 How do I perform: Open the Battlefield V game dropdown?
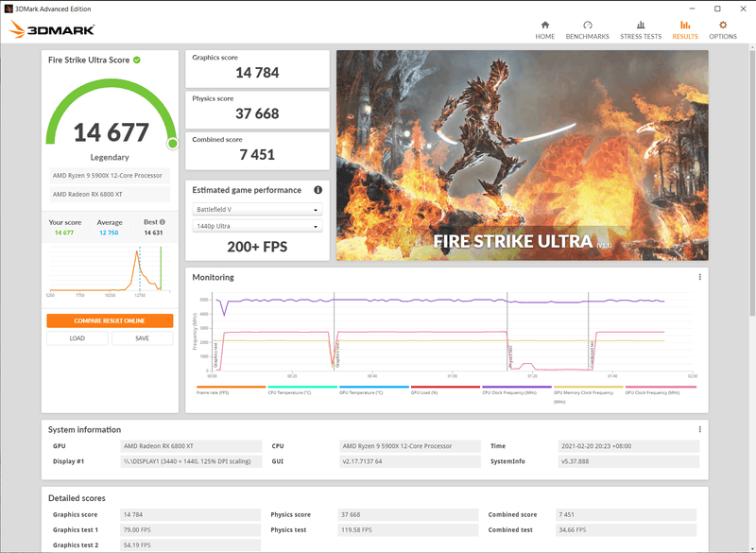pyautogui.click(x=257, y=209)
